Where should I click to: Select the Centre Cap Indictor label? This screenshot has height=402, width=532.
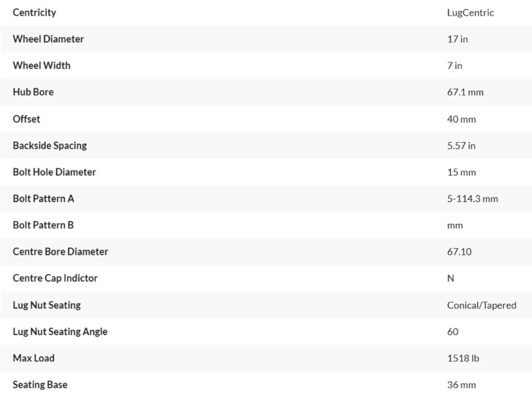coord(55,278)
